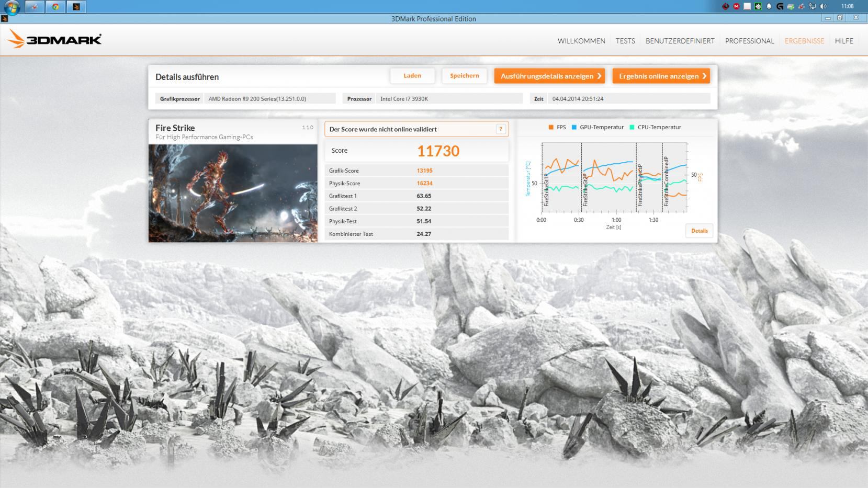Click the white square tray icon

pos(747,6)
